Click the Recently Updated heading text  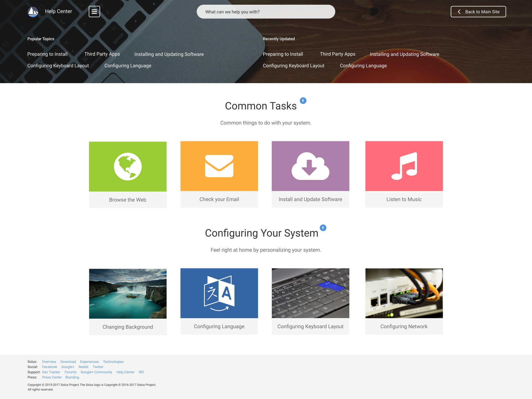pyautogui.click(x=279, y=39)
